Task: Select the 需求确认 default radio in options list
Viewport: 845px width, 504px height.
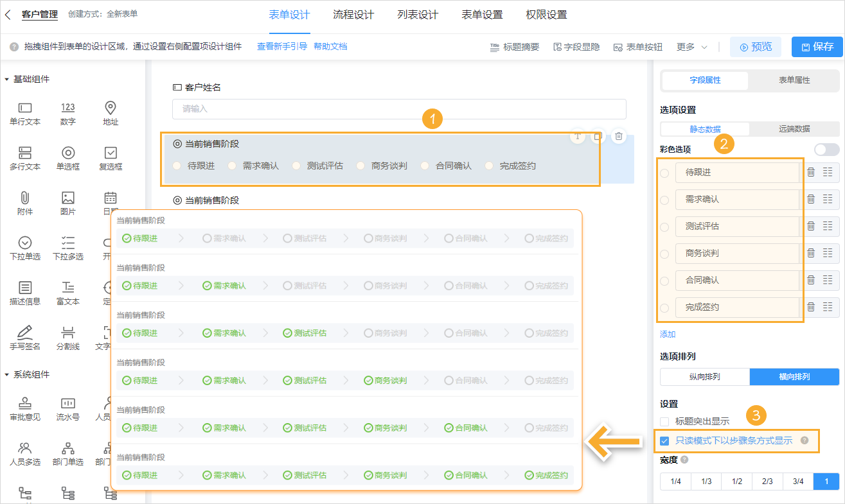Action: click(664, 200)
